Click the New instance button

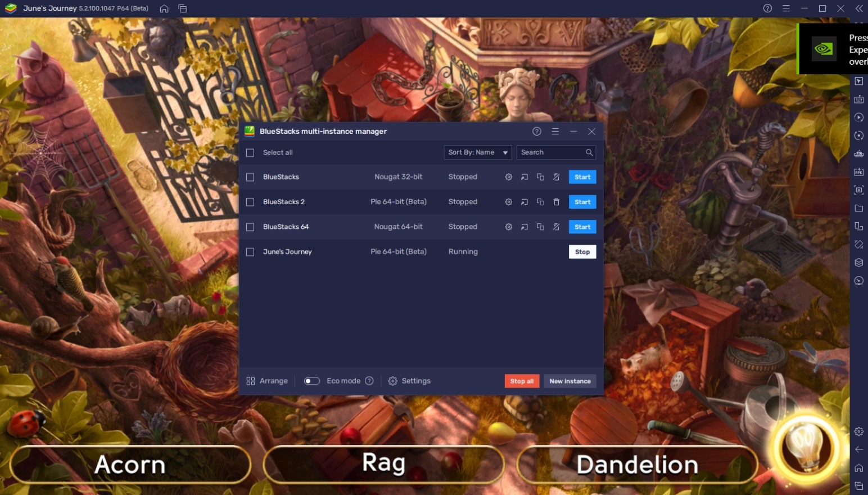pos(570,381)
